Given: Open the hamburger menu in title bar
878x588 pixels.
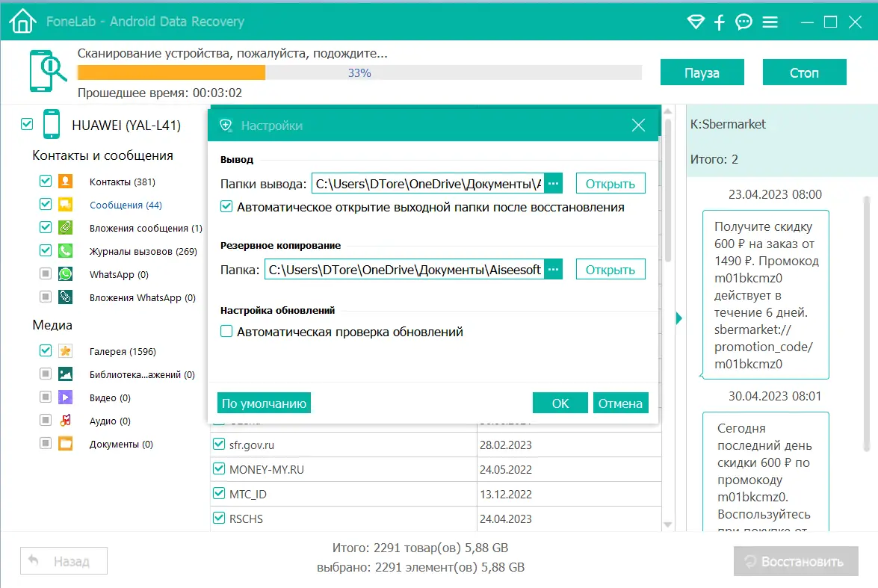Looking at the screenshot, I should point(770,22).
